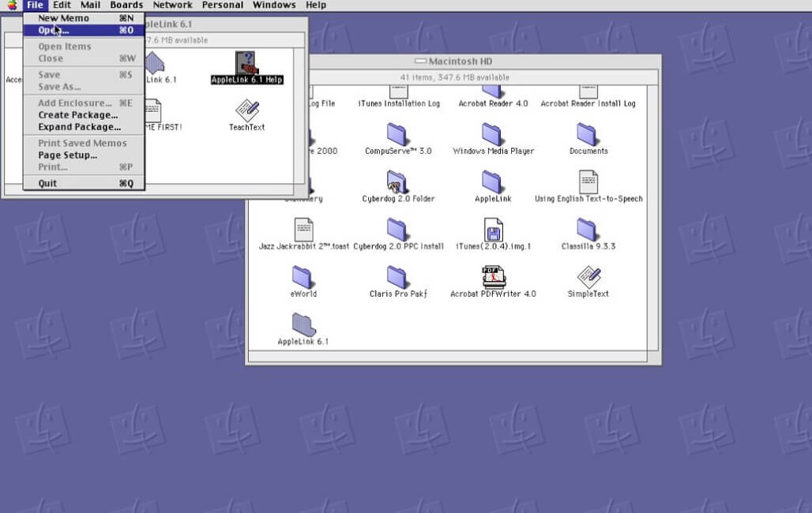812x513 pixels.
Task: Select the Claris Pro Pakf folder
Action: point(397,277)
